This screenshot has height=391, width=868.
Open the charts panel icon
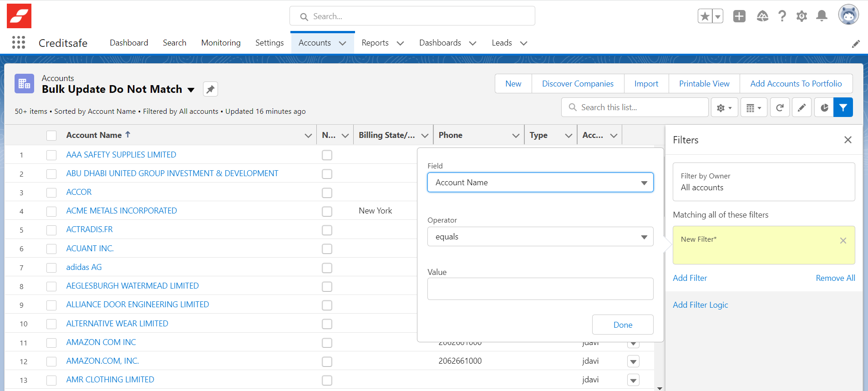pyautogui.click(x=824, y=107)
